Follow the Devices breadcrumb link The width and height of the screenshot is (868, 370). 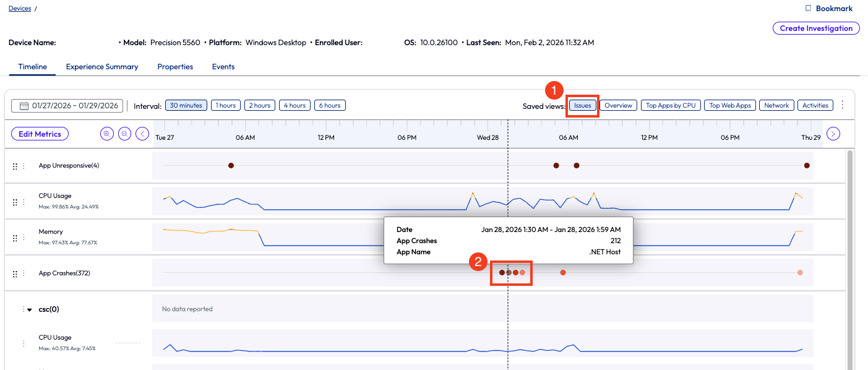click(x=20, y=9)
